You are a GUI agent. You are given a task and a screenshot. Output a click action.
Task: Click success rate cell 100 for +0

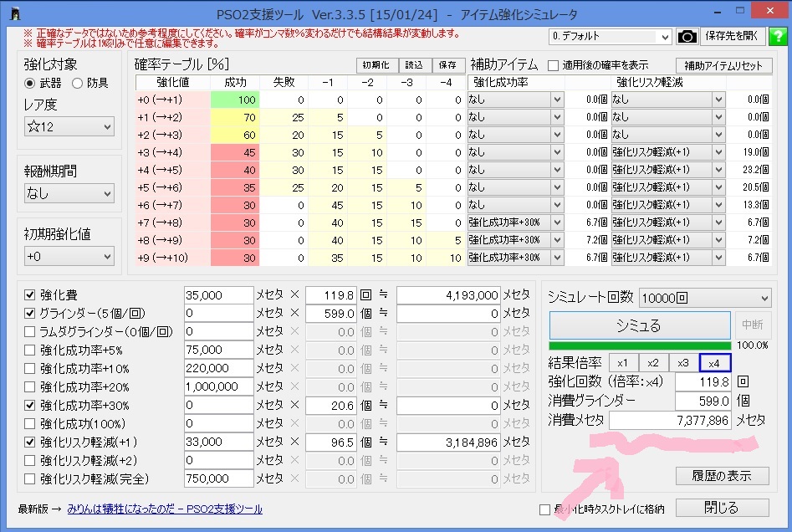[x=235, y=100]
